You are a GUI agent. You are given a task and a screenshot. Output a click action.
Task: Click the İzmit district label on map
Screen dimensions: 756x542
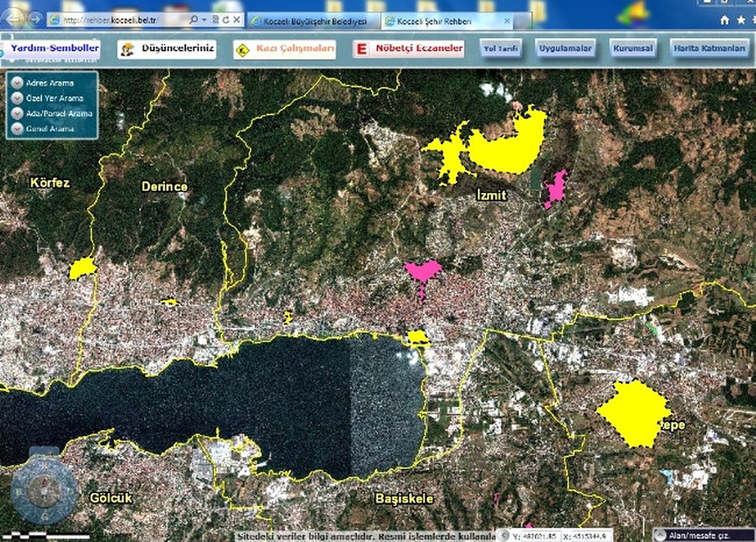tap(491, 196)
